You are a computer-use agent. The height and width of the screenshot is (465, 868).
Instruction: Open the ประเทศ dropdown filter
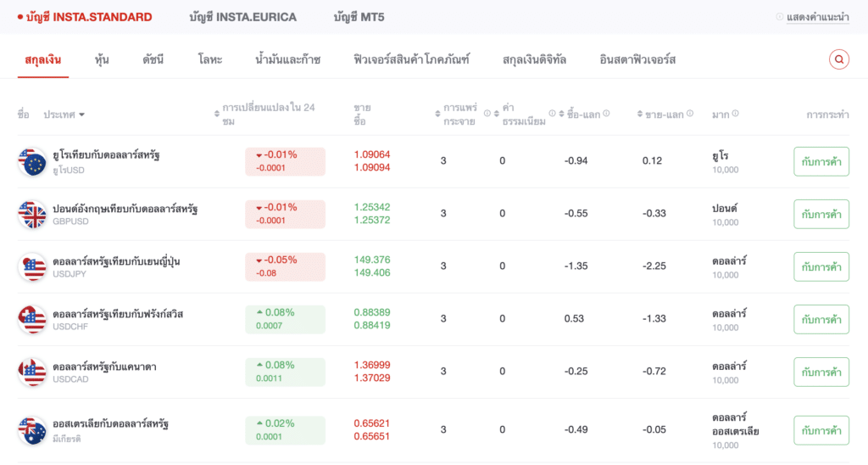[64, 115]
